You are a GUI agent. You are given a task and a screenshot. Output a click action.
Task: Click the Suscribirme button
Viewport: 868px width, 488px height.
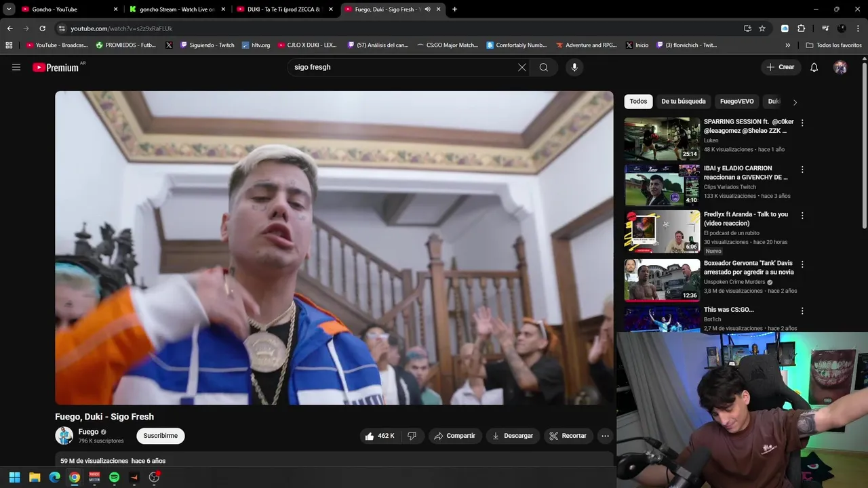coord(161,436)
